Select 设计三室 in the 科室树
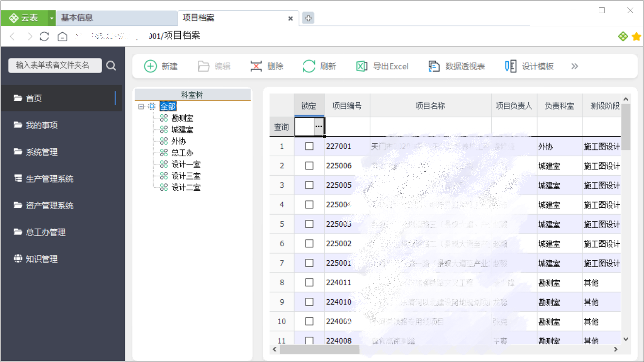644x362 pixels. point(186,176)
